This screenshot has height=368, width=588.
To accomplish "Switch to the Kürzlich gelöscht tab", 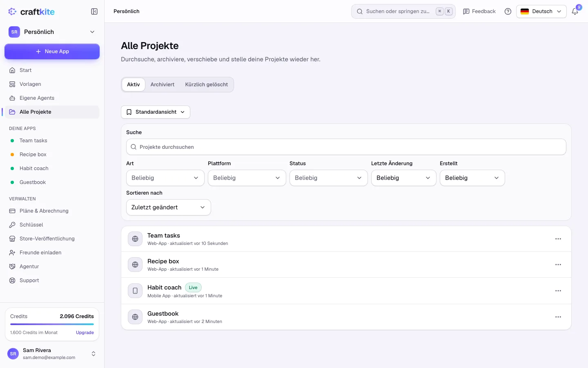I will click(x=207, y=85).
